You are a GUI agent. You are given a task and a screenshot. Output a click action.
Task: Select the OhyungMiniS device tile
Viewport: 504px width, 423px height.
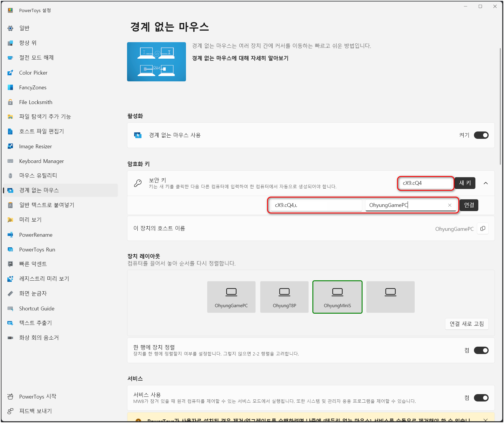(x=337, y=297)
